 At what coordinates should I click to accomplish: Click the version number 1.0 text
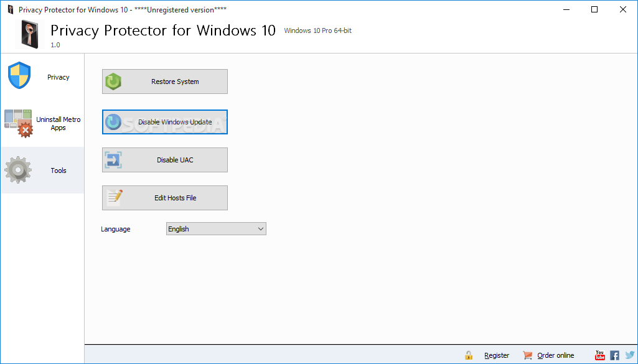tap(55, 45)
